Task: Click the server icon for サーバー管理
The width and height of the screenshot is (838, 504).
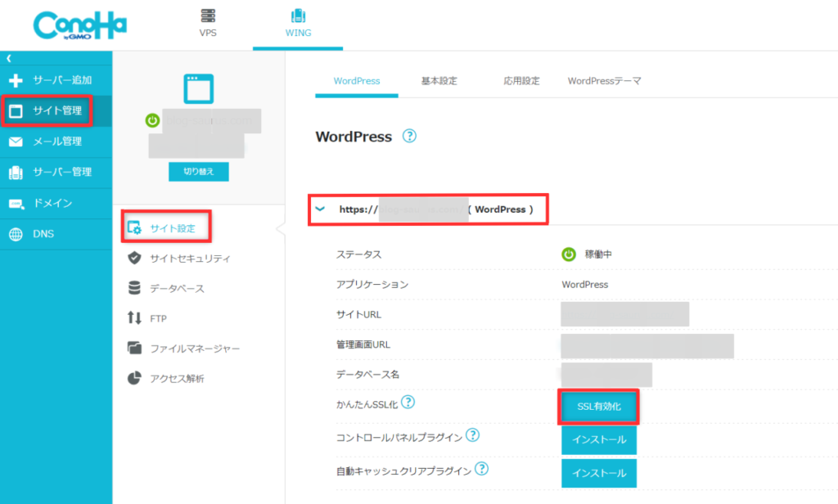Action: point(16,172)
